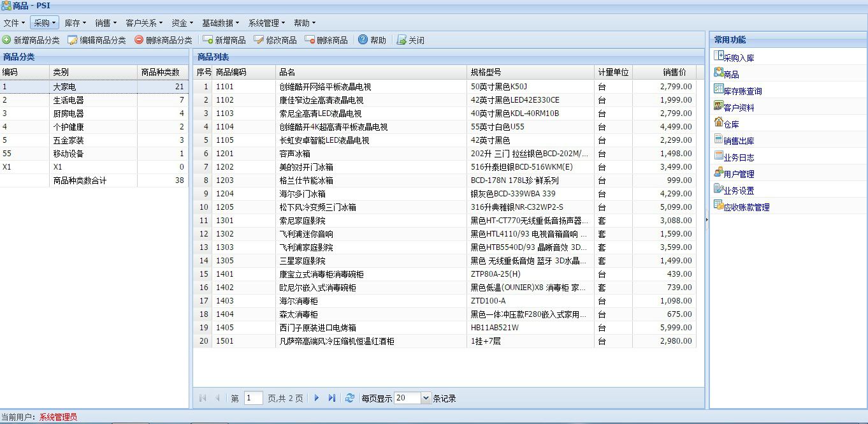Click the page number input field

[253, 398]
